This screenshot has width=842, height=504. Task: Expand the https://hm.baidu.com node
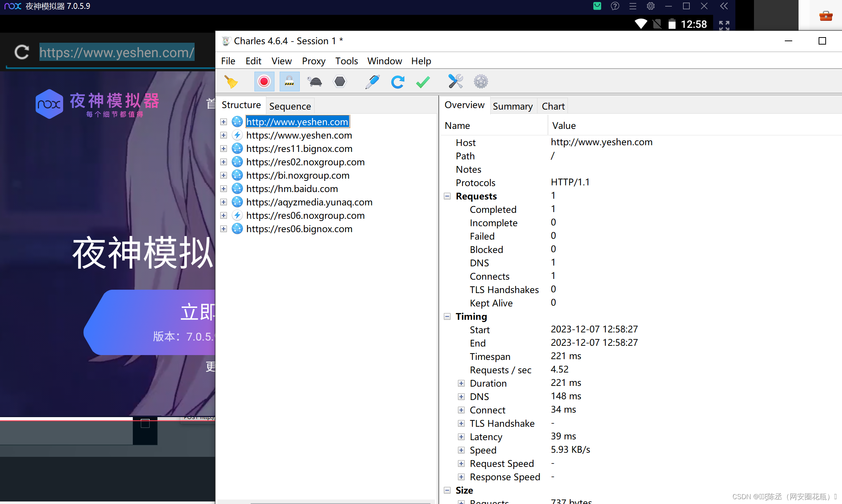(224, 189)
